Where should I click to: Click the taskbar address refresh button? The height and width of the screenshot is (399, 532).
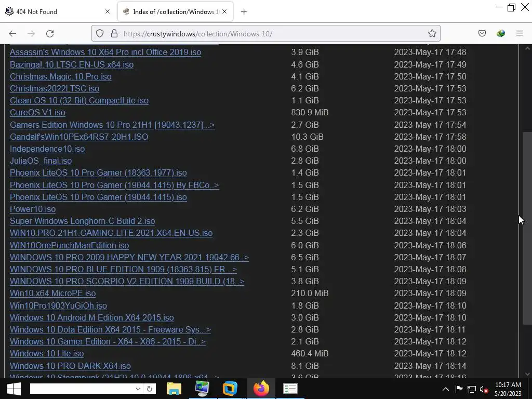click(149, 389)
